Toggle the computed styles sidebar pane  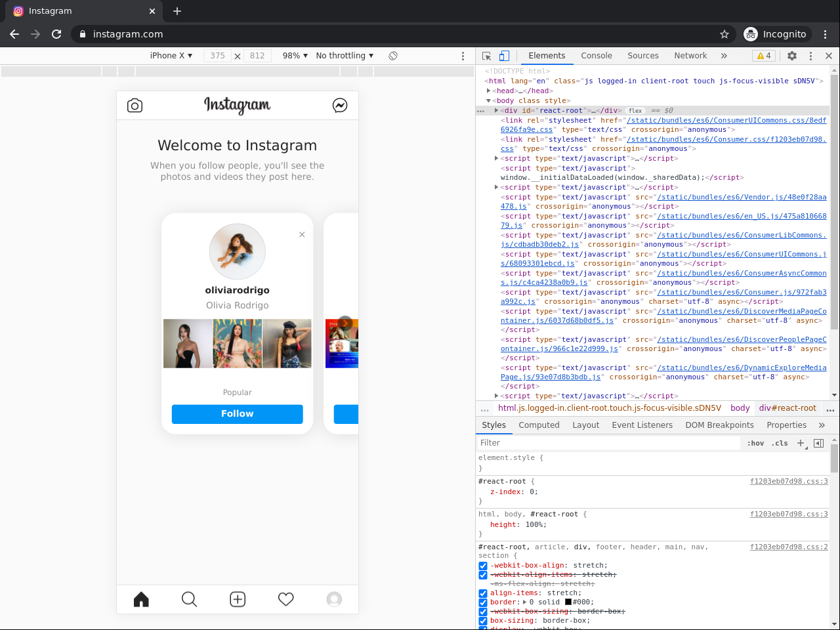(x=818, y=444)
